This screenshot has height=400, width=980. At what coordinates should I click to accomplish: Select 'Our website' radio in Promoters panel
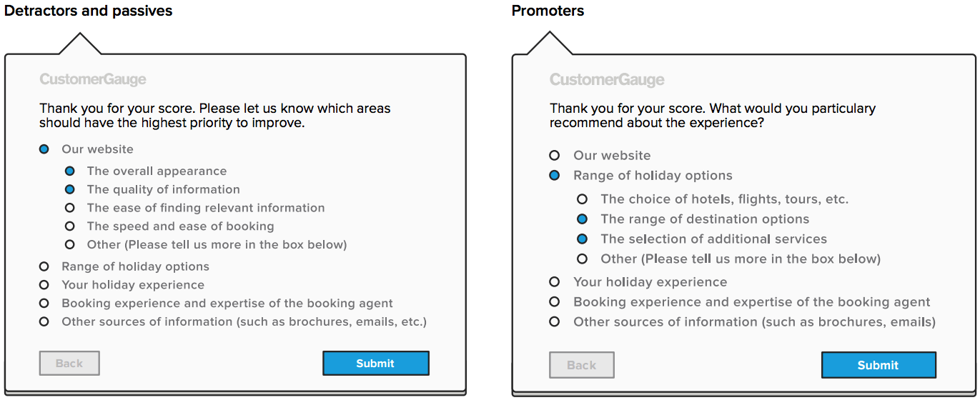(554, 155)
